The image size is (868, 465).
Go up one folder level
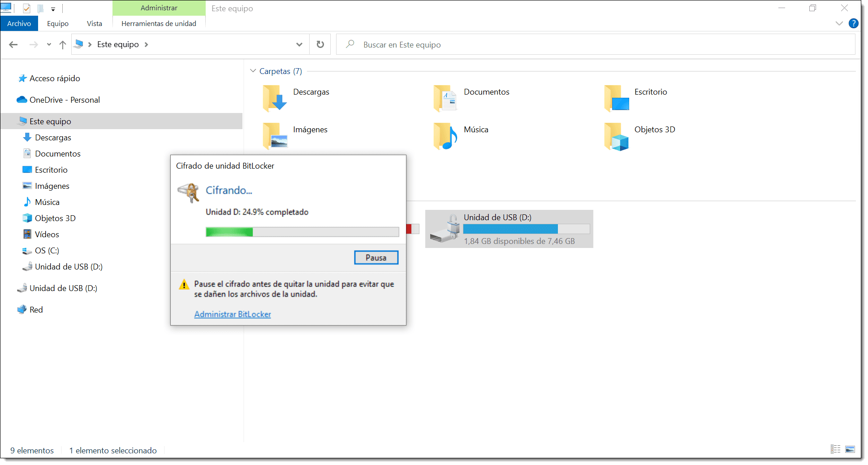tap(63, 44)
